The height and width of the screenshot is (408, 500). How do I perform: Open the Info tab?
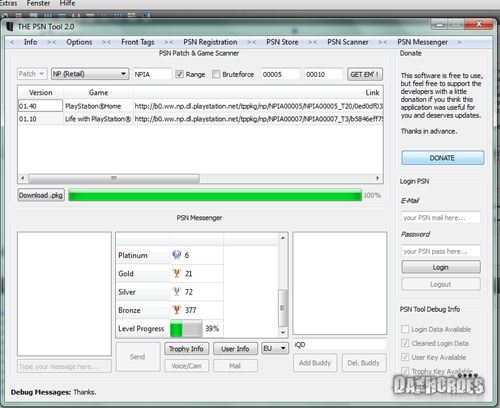pos(30,42)
